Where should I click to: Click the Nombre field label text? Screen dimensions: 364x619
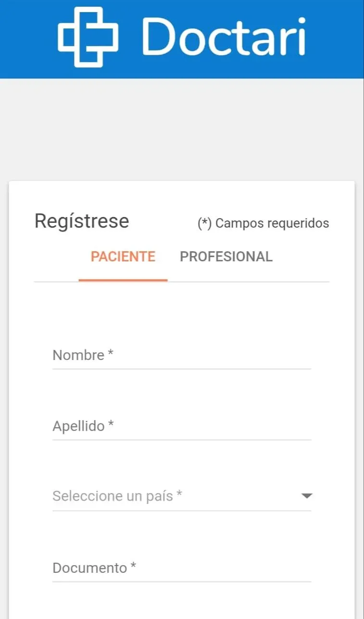[78, 355]
